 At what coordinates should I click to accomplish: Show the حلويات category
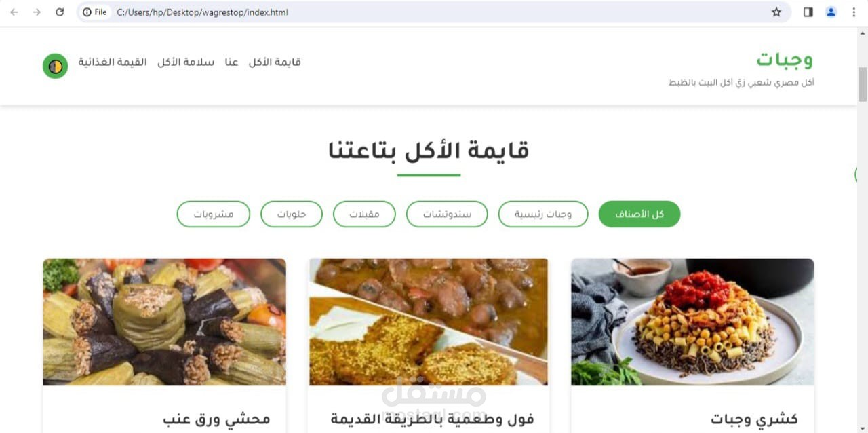(x=292, y=214)
